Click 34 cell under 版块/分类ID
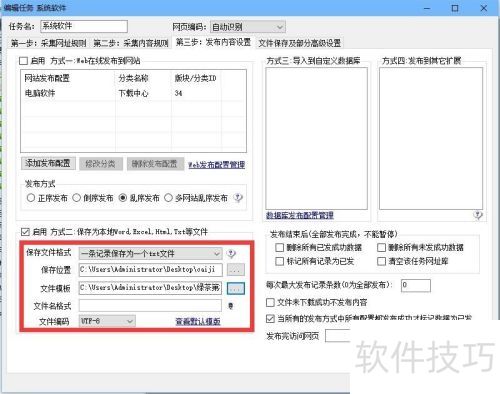This screenshot has width=500, height=394. coord(178,93)
